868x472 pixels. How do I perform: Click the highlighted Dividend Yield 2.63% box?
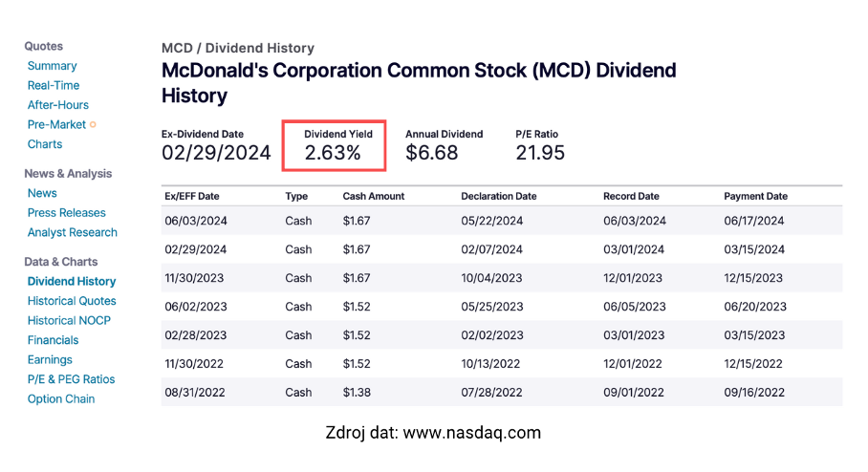pos(334,145)
